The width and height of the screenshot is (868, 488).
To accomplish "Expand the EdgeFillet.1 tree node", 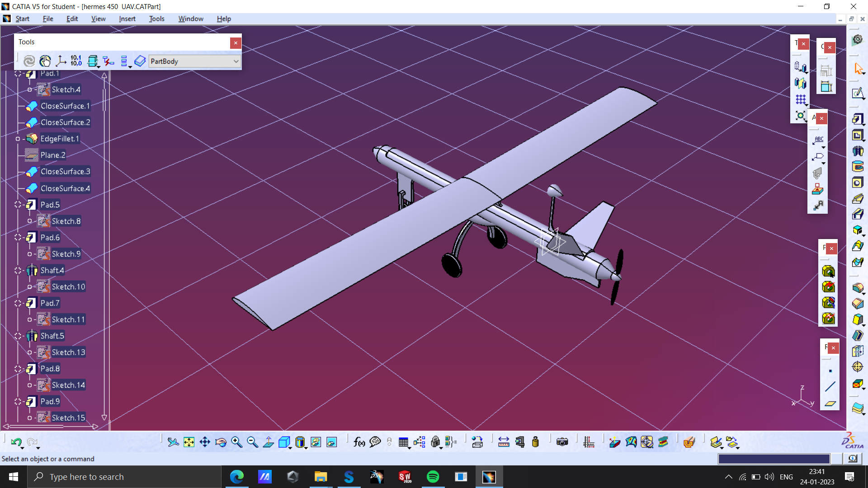I will point(18,139).
